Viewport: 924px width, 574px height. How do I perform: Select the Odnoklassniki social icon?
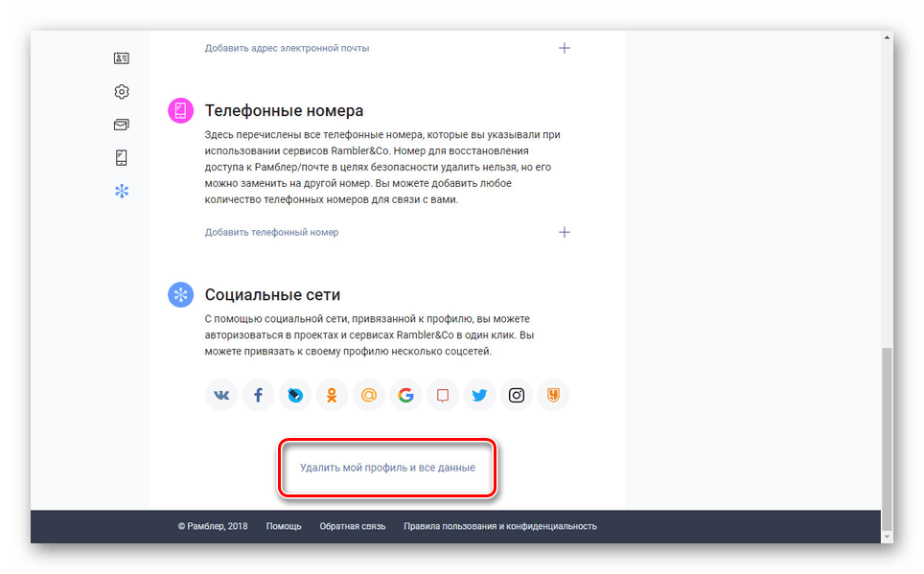click(331, 394)
